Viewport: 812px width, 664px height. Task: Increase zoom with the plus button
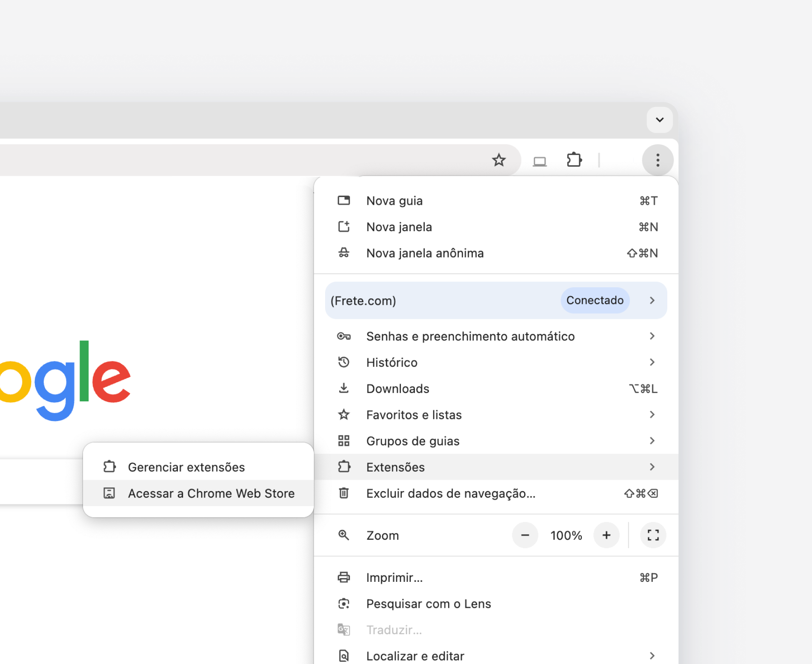(606, 535)
